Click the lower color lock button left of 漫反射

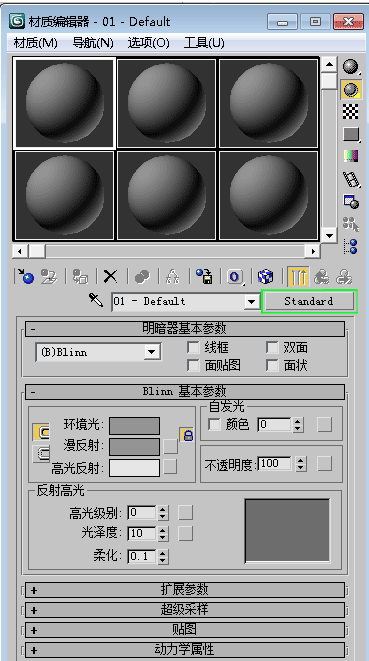coord(41,454)
